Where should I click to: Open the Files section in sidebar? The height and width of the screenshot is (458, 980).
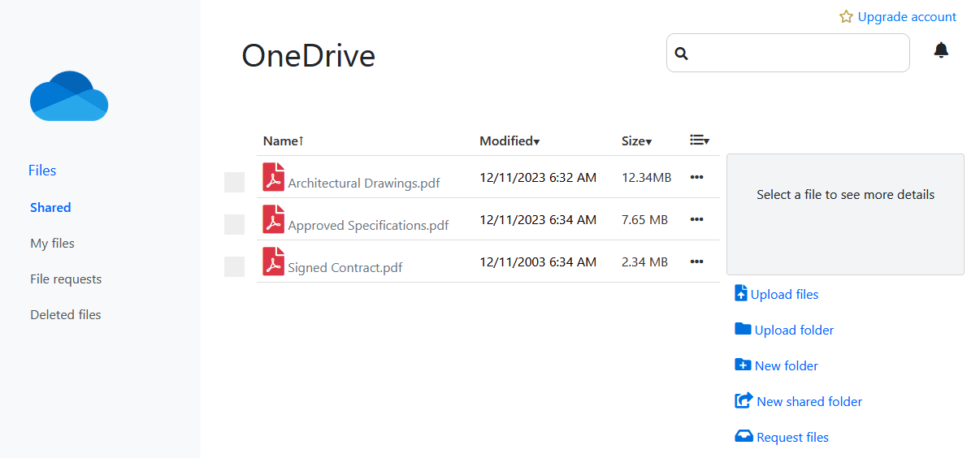[x=42, y=171]
